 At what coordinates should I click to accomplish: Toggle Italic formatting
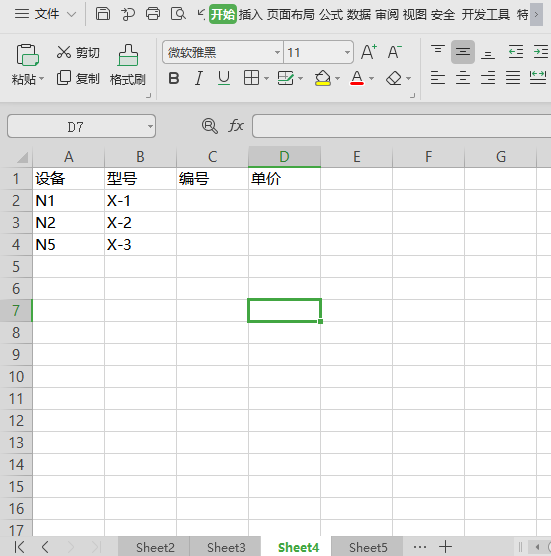[199, 78]
